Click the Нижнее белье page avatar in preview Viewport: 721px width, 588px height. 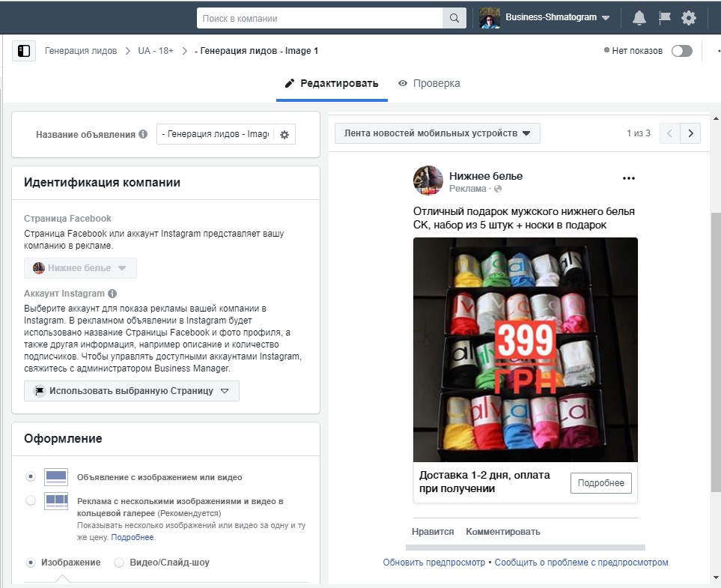[428, 181]
